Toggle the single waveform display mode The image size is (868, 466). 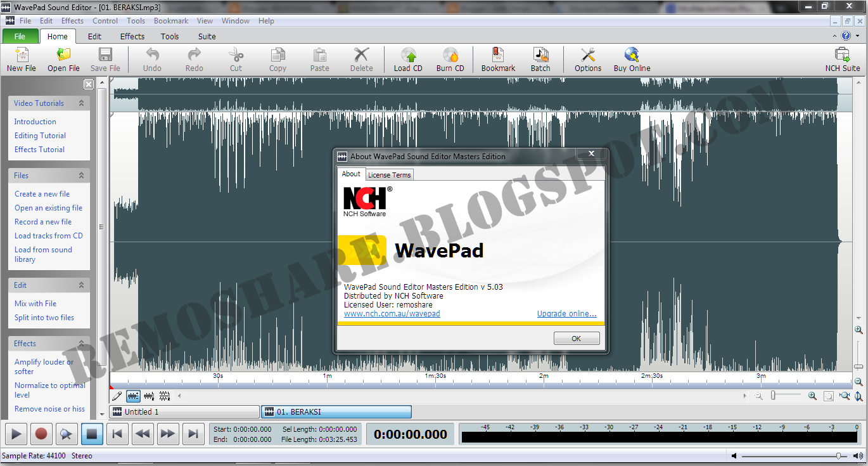(x=133, y=396)
